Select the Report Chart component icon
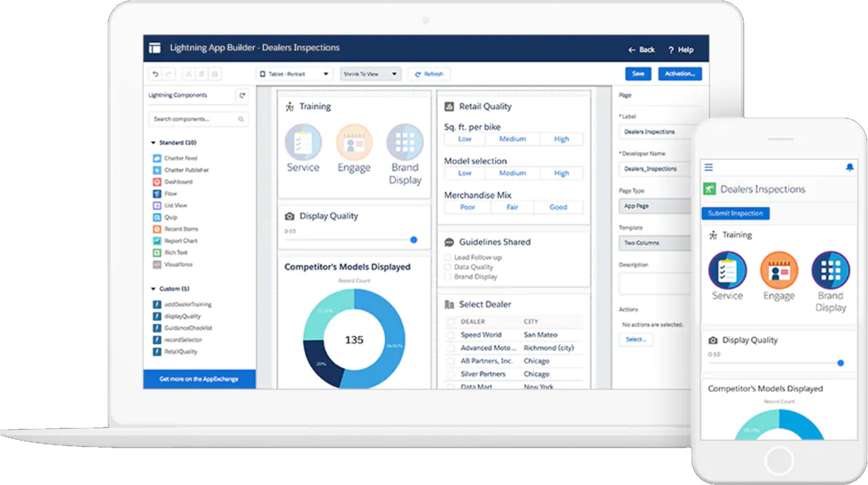Viewport: 868px width, 485px height. click(x=156, y=240)
